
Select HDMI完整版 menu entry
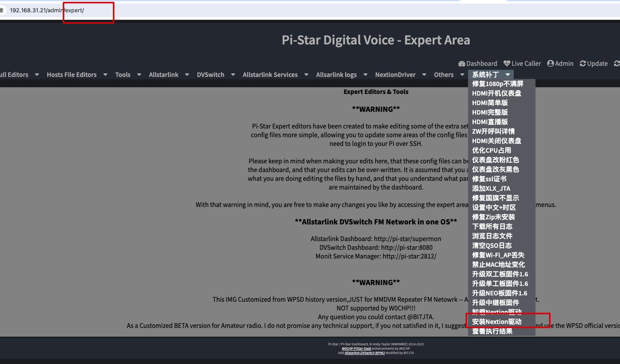490,112
